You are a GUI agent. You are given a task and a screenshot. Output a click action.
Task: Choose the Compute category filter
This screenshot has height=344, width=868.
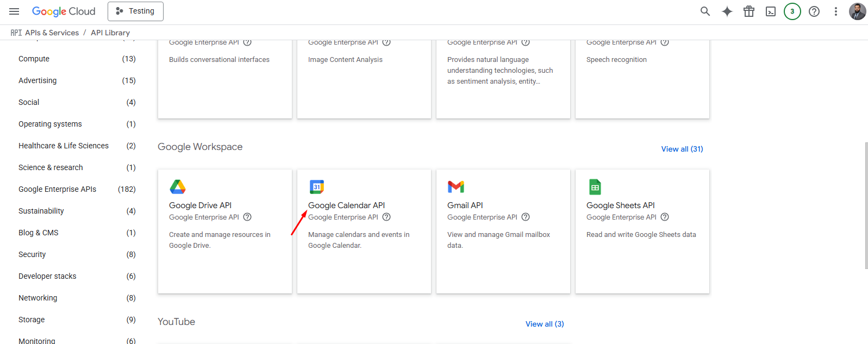[34, 59]
